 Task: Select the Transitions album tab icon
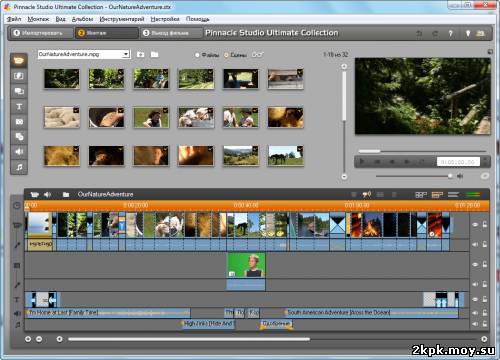tap(19, 76)
